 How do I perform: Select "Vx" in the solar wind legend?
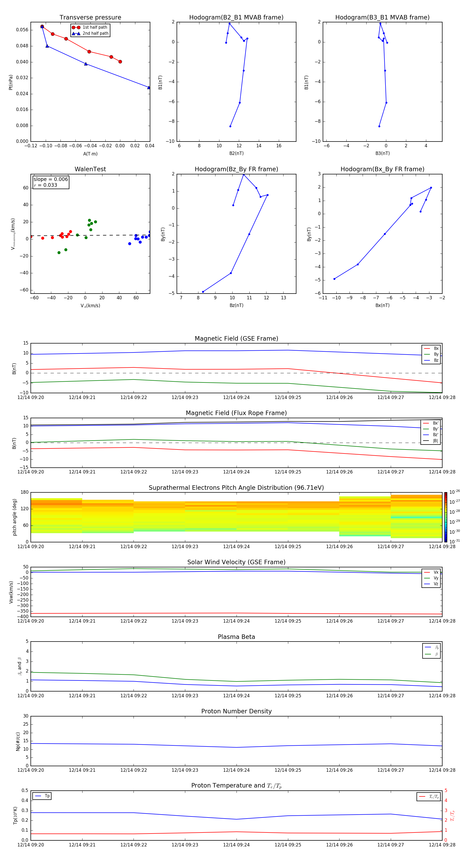tap(431, 572)
